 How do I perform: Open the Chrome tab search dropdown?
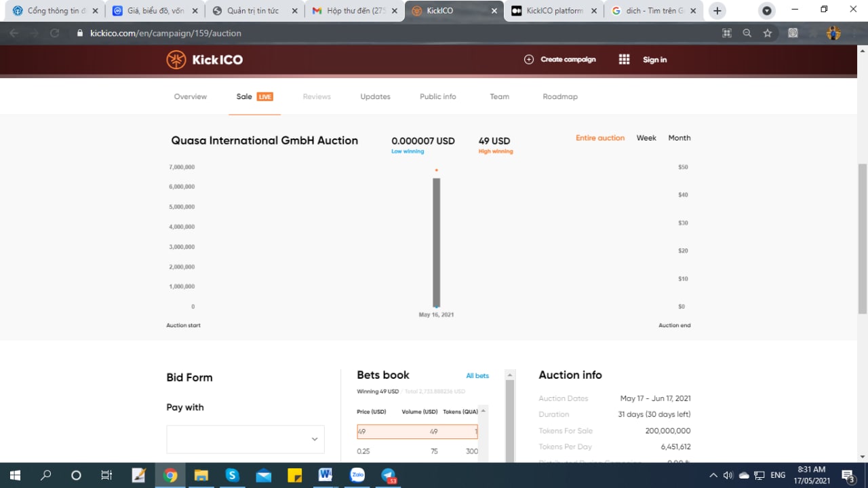(767, 11)
